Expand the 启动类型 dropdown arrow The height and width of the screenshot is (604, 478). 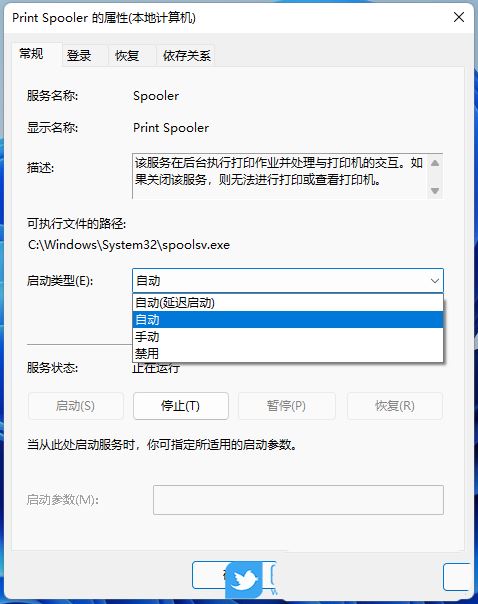click(434, 280)
